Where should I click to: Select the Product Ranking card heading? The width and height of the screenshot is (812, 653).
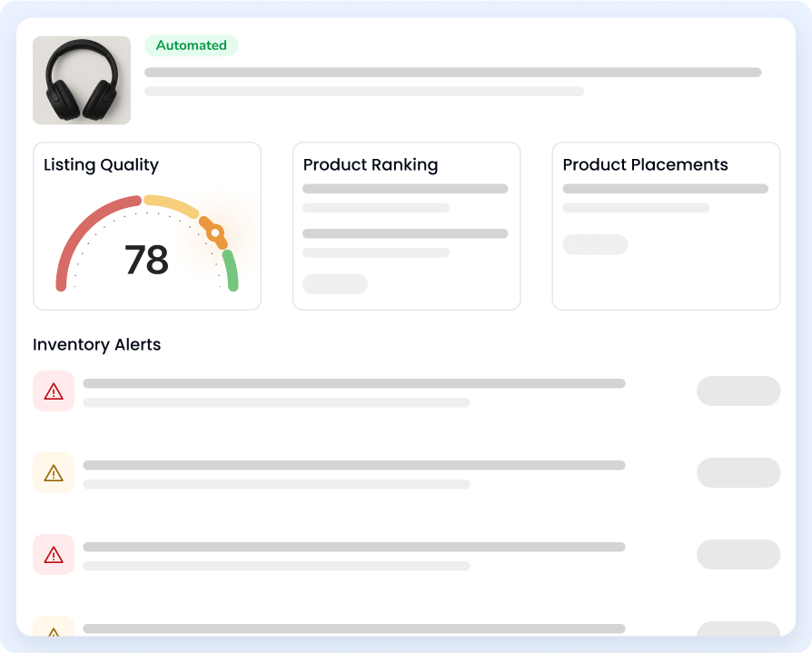coord(371,165)
